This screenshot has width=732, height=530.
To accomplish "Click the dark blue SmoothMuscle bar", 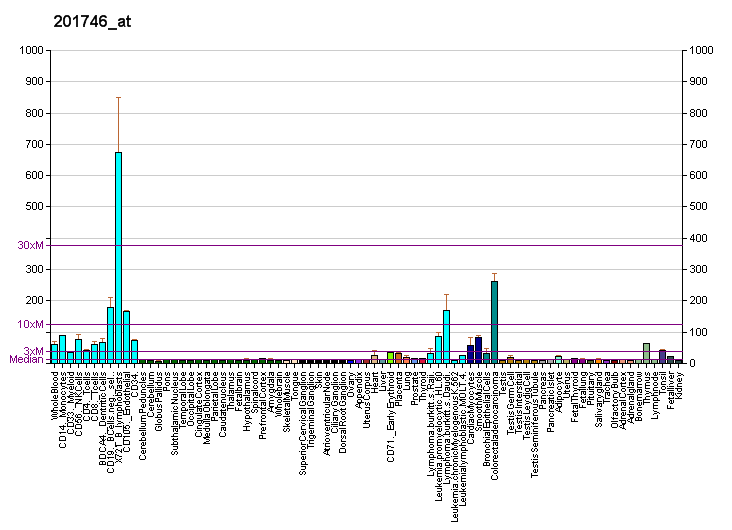I will 479,350.
